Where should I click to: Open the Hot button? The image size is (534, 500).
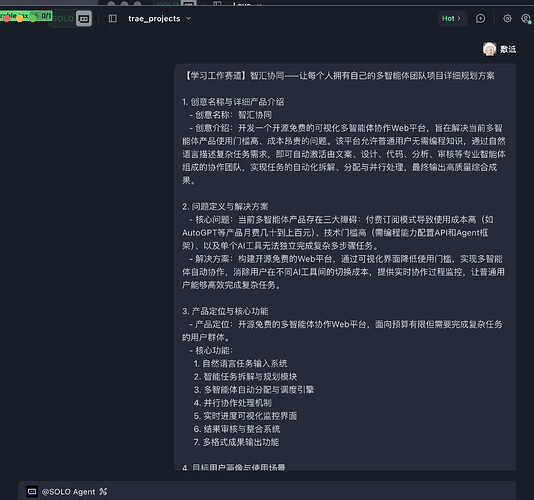tap(452, 18)
